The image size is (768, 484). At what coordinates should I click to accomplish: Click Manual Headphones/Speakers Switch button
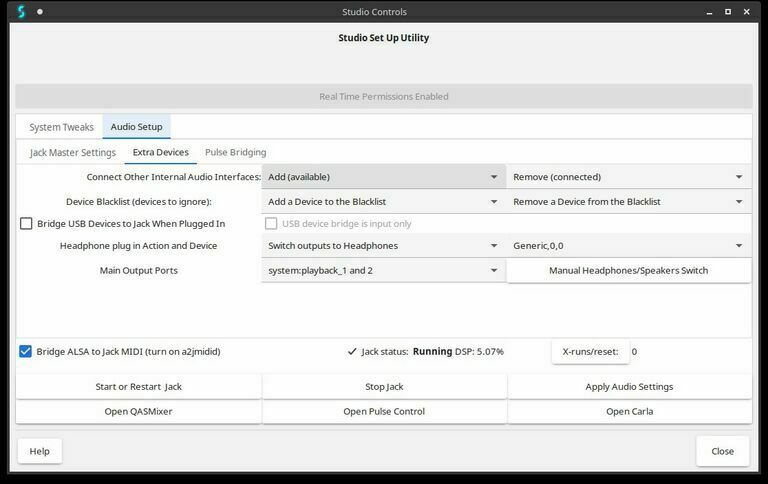(x=628, y=270)
